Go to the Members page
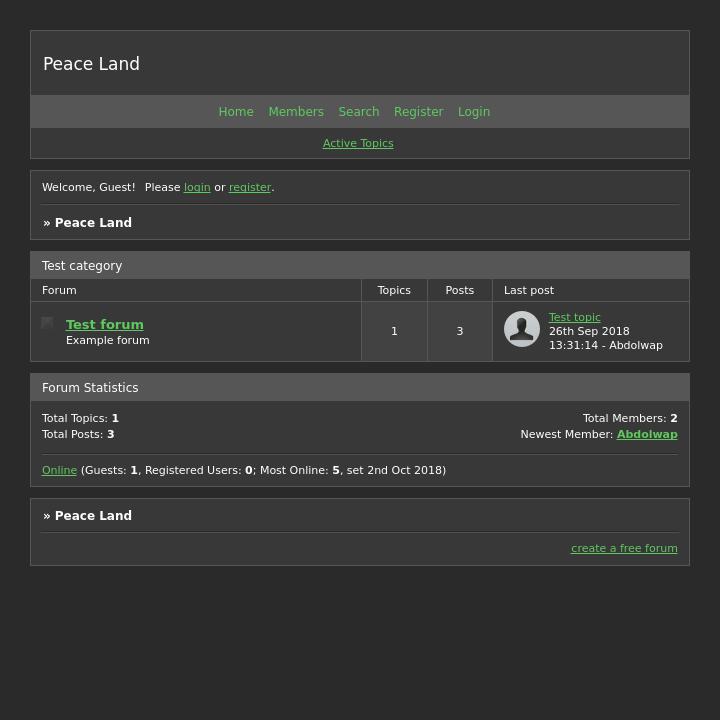This screenshot has width=720, height=720. click(x=296, y=112)
